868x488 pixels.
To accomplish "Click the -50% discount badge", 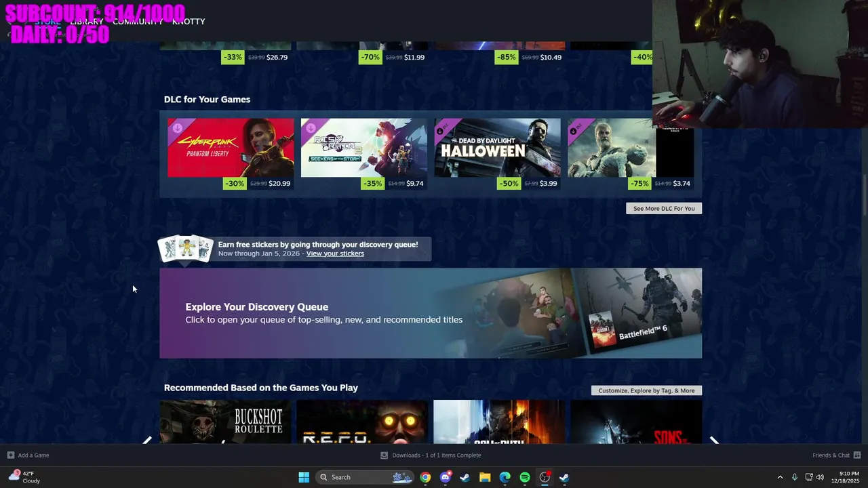I will tap(509, 184).
